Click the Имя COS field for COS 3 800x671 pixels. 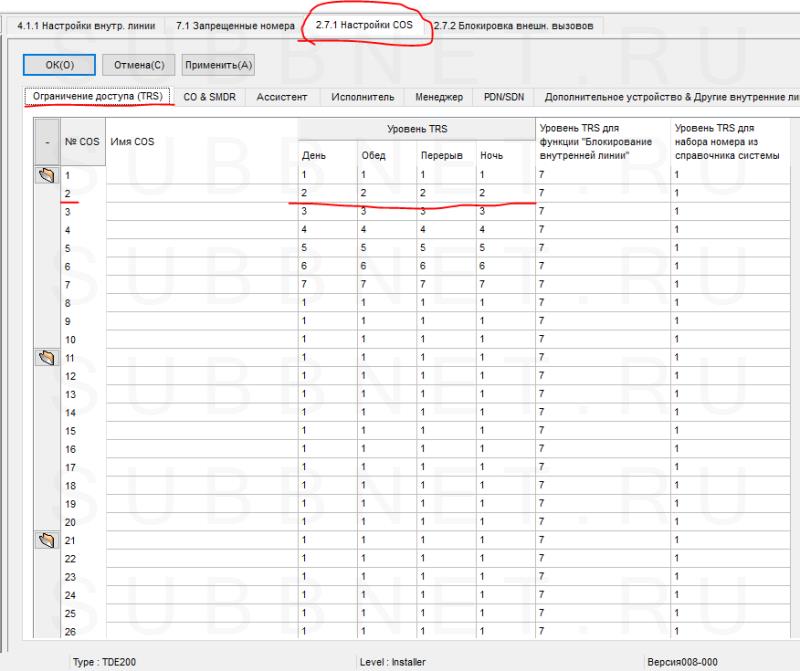[x=200, y=212]
